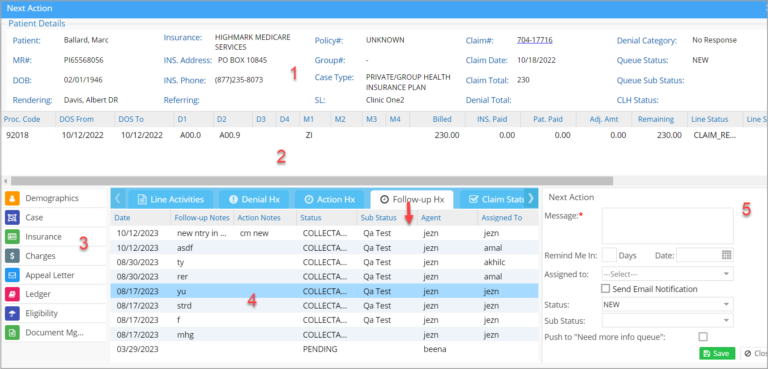This screenshot has width=768, height=369.
Task: Open the Document Management icon
Action: (12, 332)
